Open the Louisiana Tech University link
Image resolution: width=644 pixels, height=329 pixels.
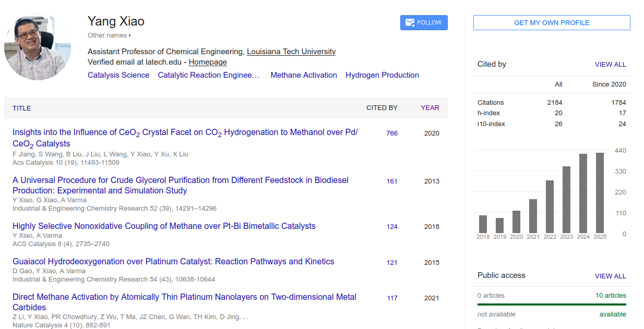[291, 52]
